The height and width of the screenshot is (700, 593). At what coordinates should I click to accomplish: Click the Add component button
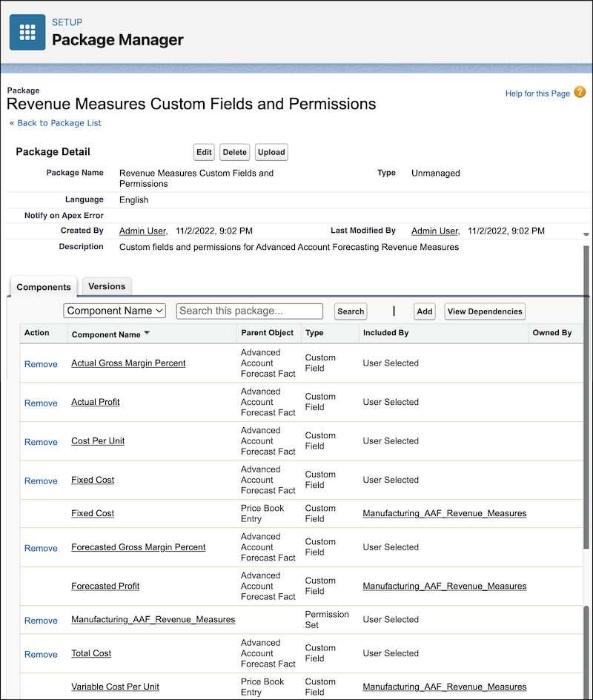coord(424,311)
